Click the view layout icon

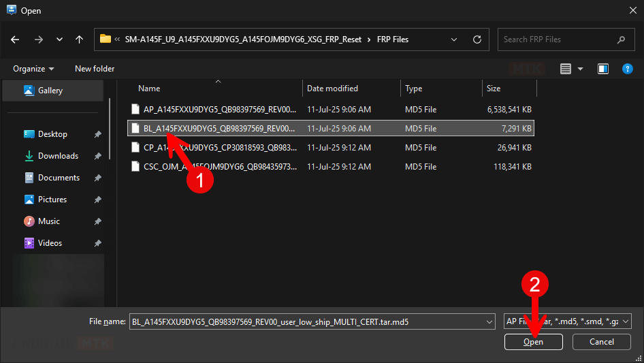tap(565, 69)
